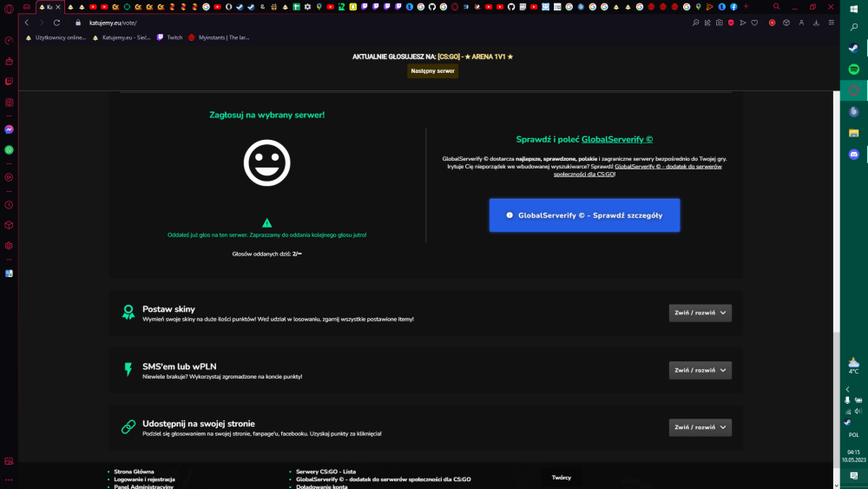Screen dimensions: 868x489
Task: Open the Facebook tab in tab strip
Action: tap(733, 7)
